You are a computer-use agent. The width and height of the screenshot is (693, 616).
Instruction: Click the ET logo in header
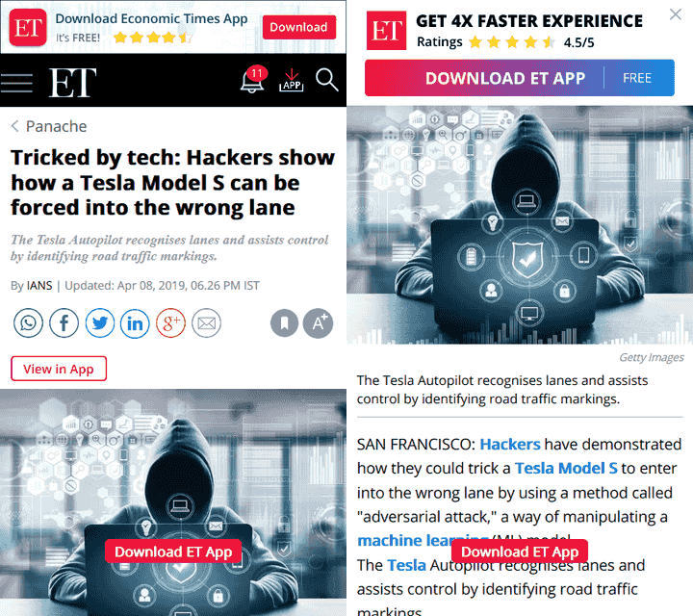[x=72, y=83]
